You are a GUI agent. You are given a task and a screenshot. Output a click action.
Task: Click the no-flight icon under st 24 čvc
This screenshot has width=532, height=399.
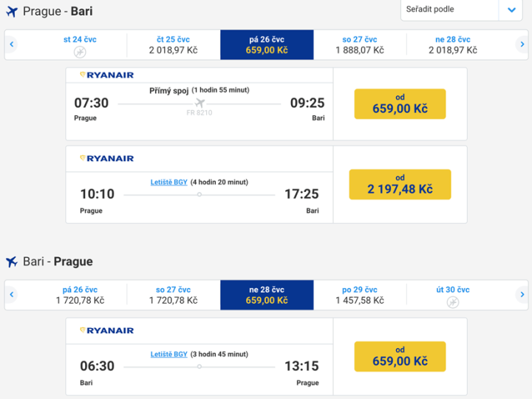pos(80,52)
